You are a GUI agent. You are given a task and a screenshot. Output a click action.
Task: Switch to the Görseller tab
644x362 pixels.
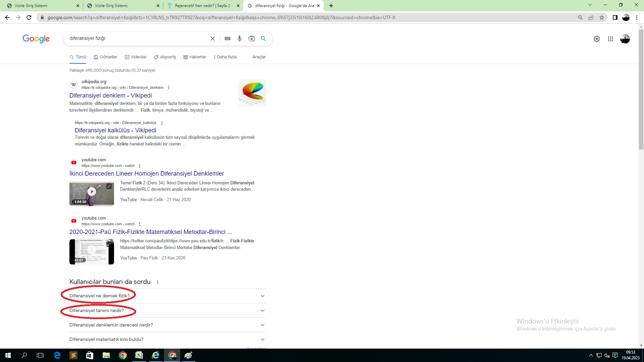click(105, 57)
